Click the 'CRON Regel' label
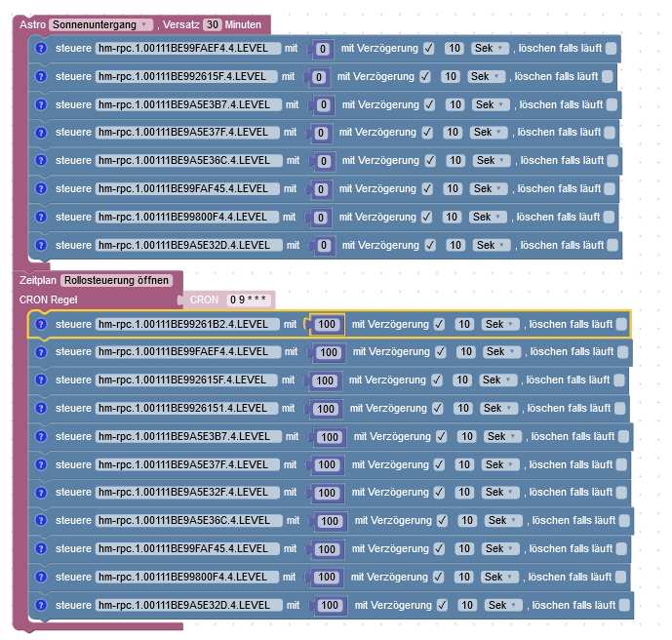 (49, 300)
